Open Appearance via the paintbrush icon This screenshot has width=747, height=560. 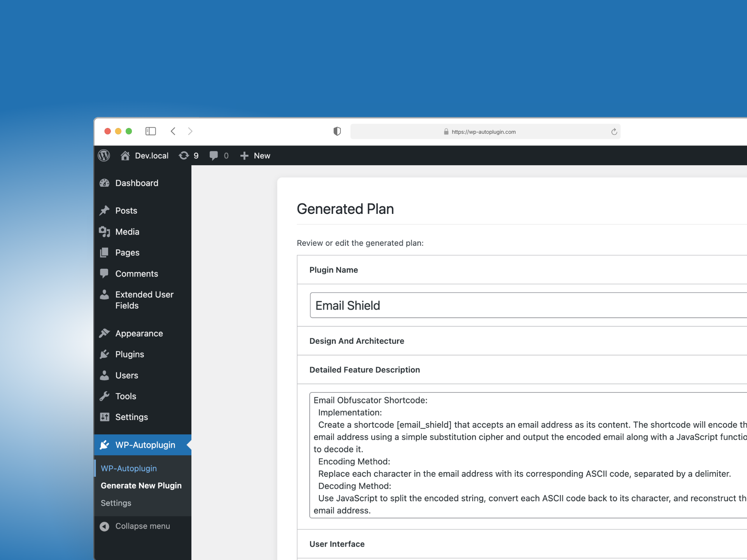tap(104, 333)
